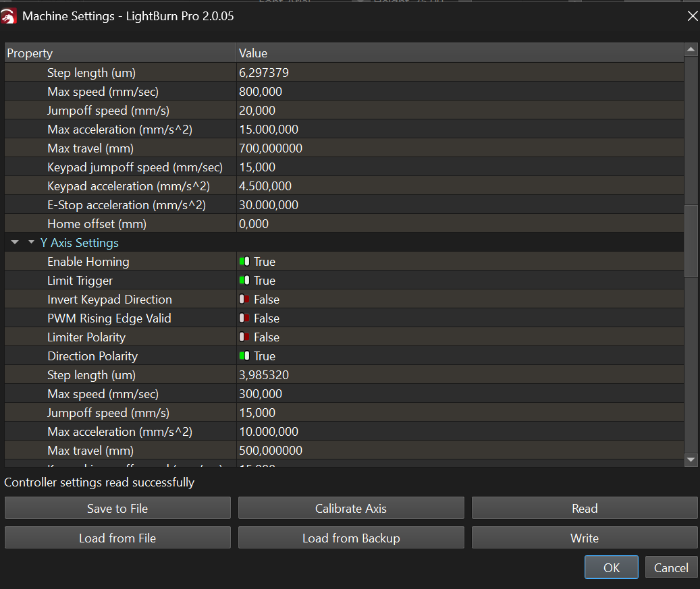Click the LightBurn app icon in the title bar
This screenshot has width=700, height=589.
pos(9,16)
